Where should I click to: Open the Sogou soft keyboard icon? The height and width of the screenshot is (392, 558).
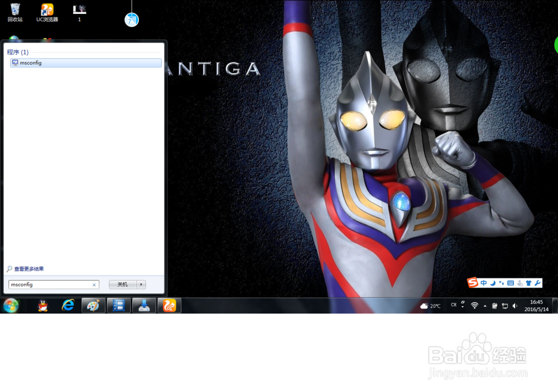pos(511,283)
